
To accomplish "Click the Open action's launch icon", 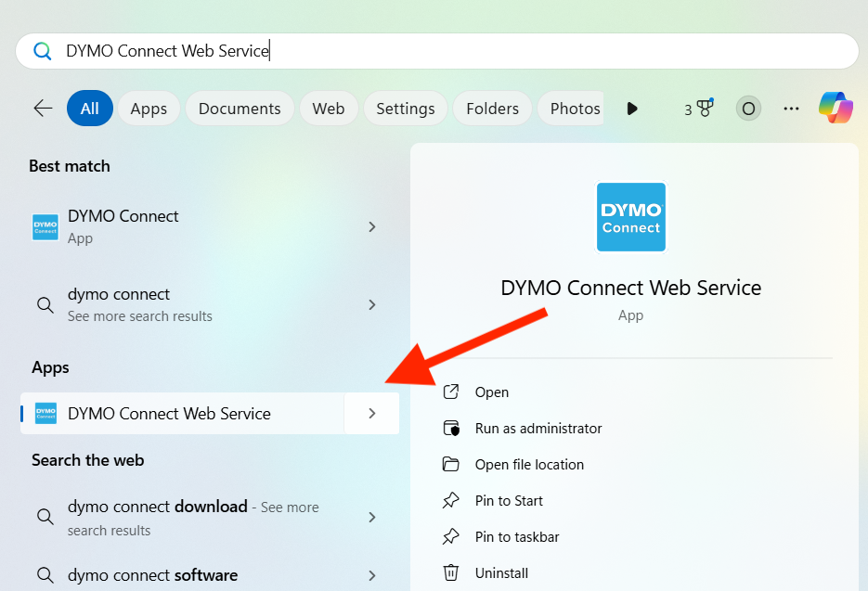I will (x=450, y=392).
